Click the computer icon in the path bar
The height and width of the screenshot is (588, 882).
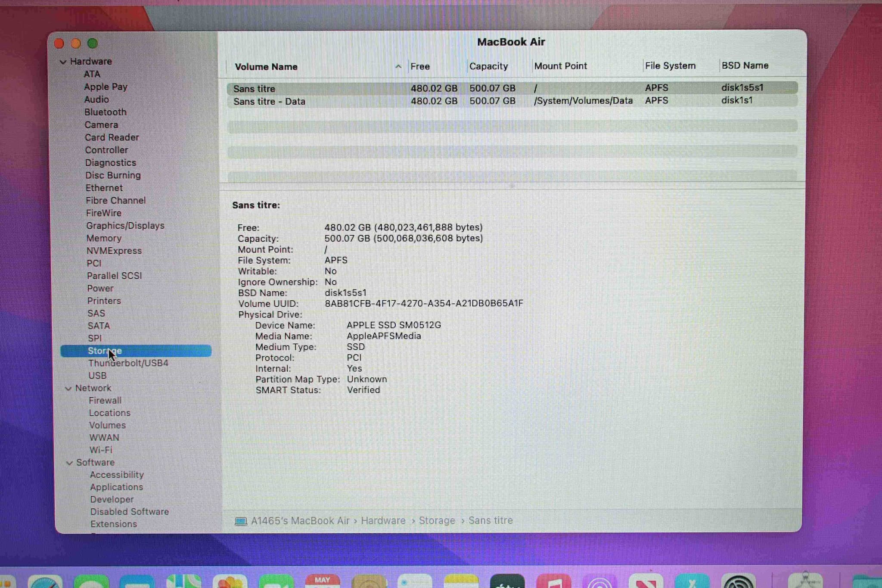241,521
